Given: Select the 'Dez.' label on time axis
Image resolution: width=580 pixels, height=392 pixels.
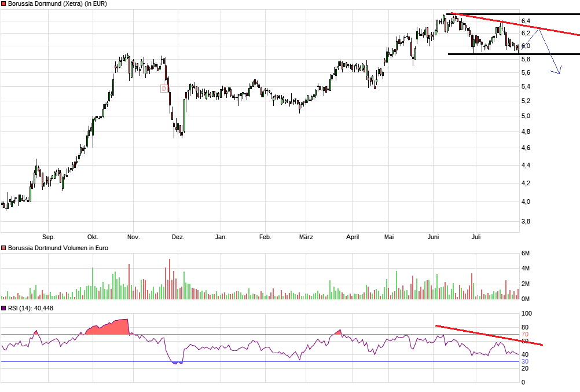Looking at the screenshot, I should (x=178, y=237).
